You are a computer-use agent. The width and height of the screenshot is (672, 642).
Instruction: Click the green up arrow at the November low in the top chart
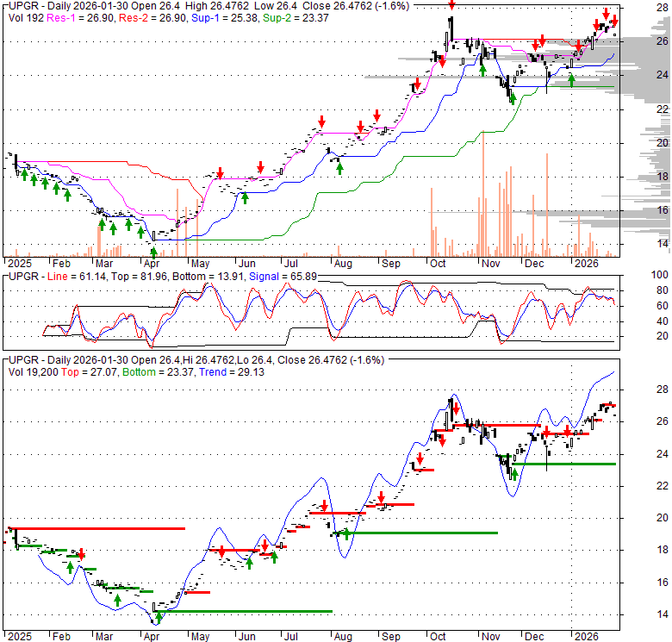point(513,98)
